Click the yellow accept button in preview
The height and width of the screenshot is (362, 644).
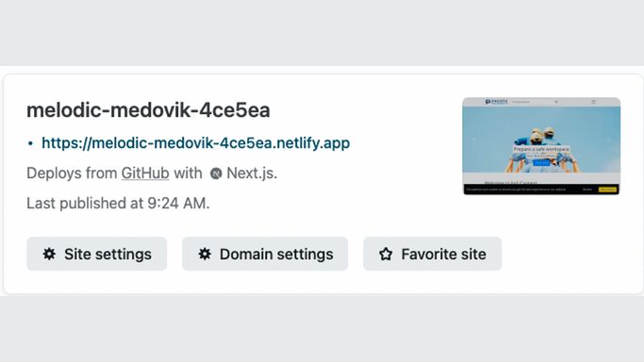point(607,189)
